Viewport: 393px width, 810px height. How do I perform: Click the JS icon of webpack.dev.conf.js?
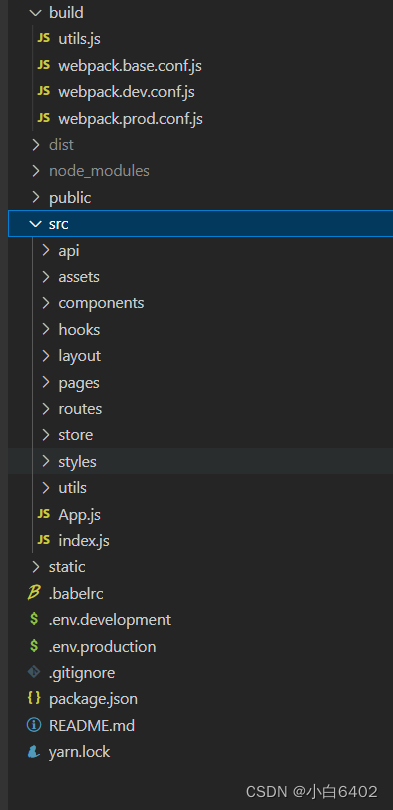pos(44,92)
